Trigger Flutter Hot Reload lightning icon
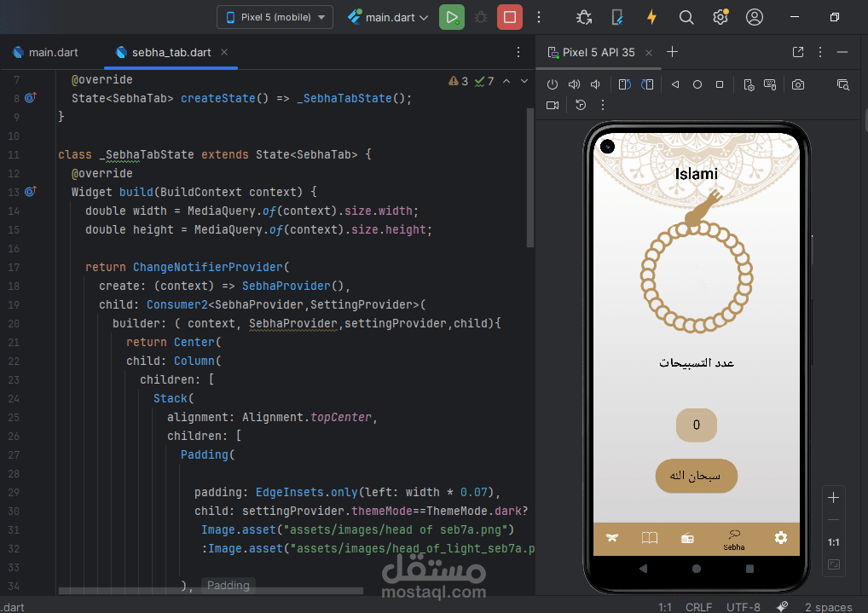 pyautogui.click(x=652, y=17)
